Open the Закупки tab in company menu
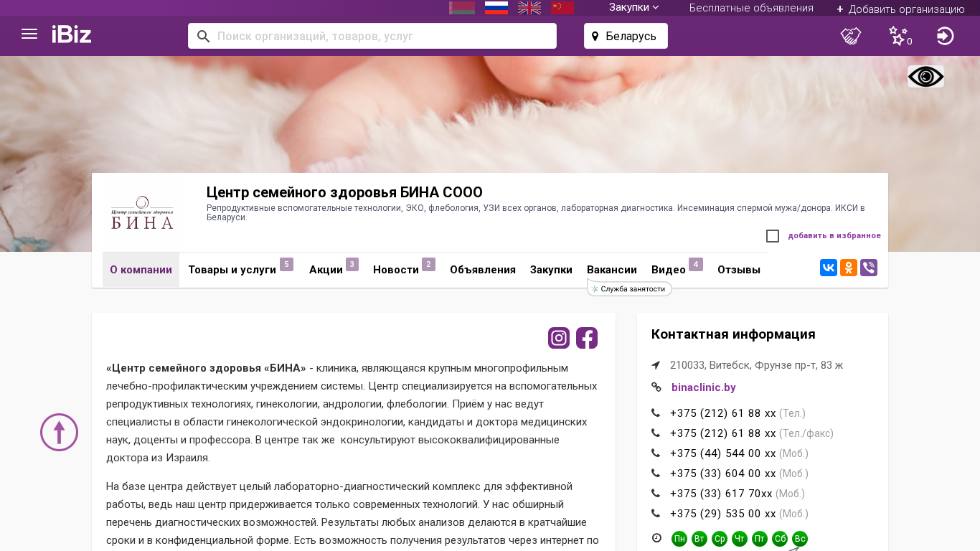 (x=551, y=270)
